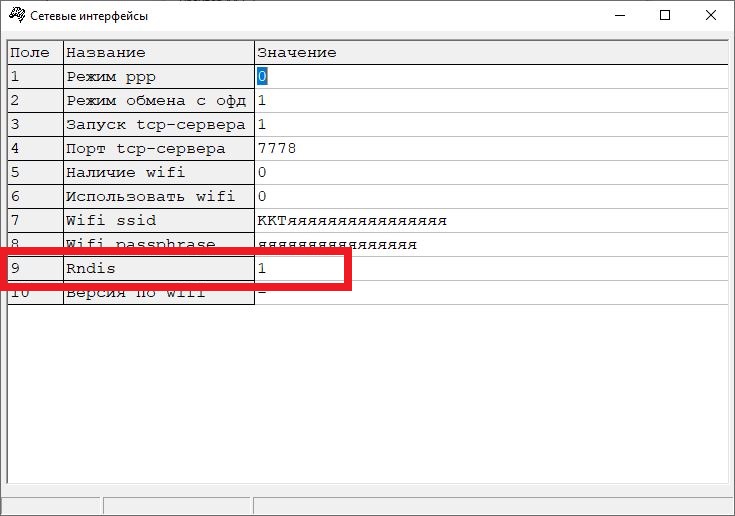This screenshot has width=735, height=516.
Task: Select the Wifi ssid name cell
Action: (158, 221)
